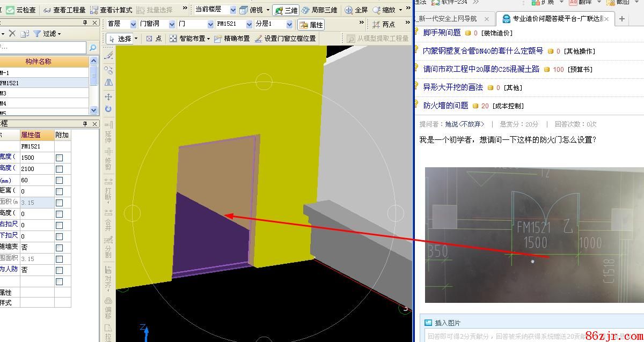Open the FM1521 component dropdown in toolbar
644x342 pixels.
[248, 24]
